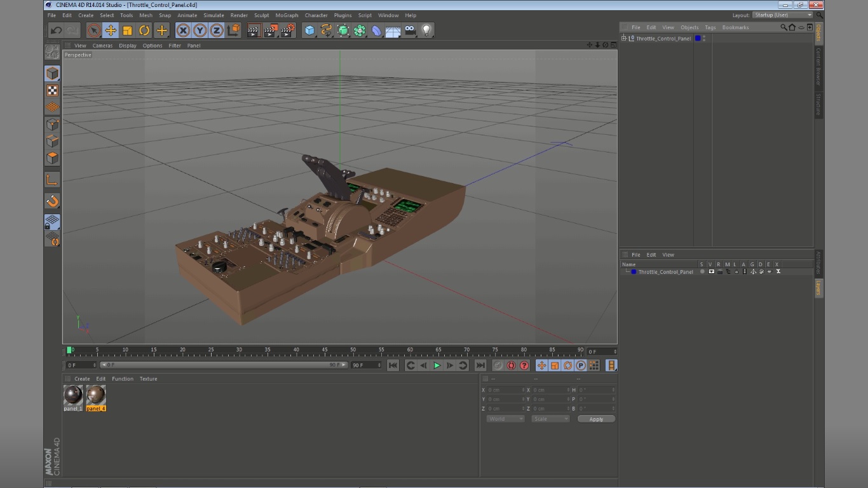
Task: Search objects with magnifier icon
Action: tap(783, 27)
